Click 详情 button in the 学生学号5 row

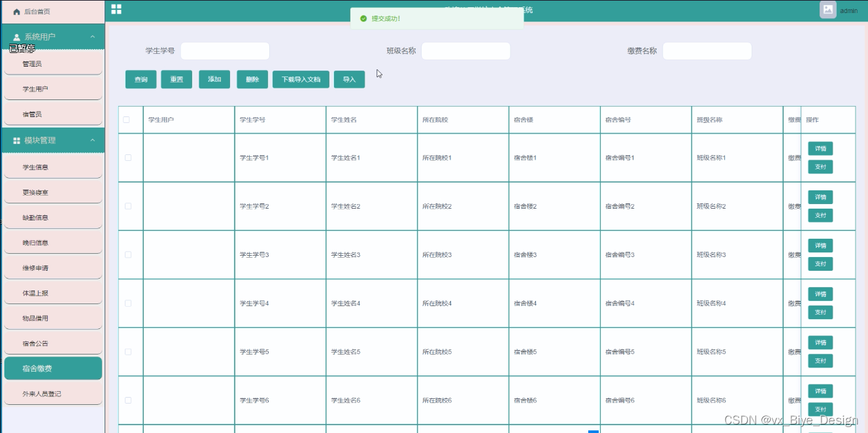820,342
